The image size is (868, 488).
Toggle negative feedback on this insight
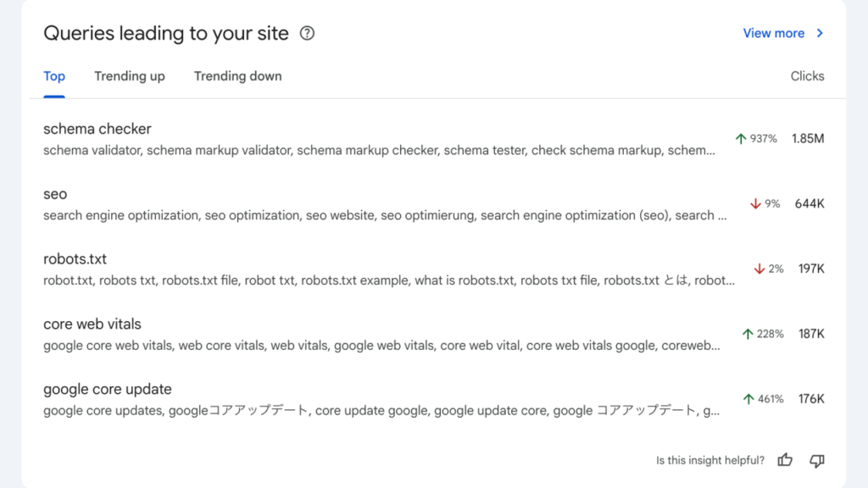[816, 460]
